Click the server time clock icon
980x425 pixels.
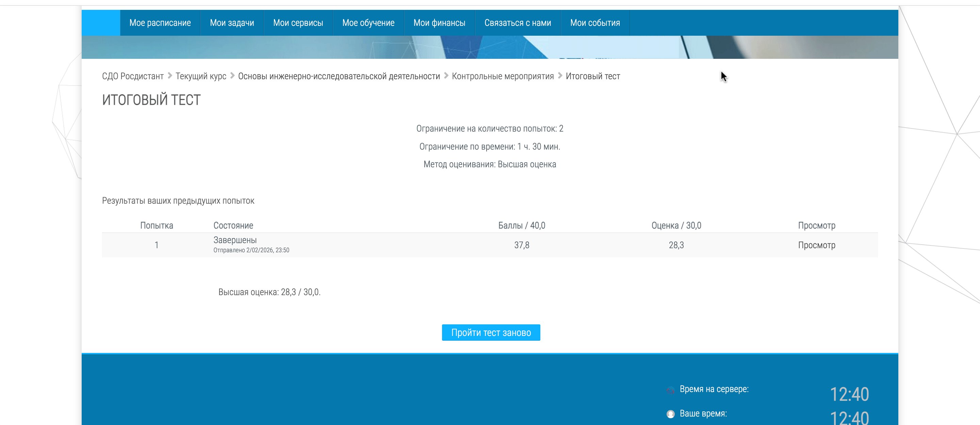670,390
